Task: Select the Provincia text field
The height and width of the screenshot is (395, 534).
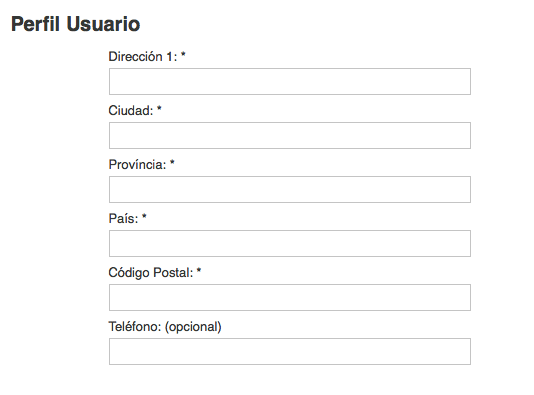Action: tap(290, 189)
